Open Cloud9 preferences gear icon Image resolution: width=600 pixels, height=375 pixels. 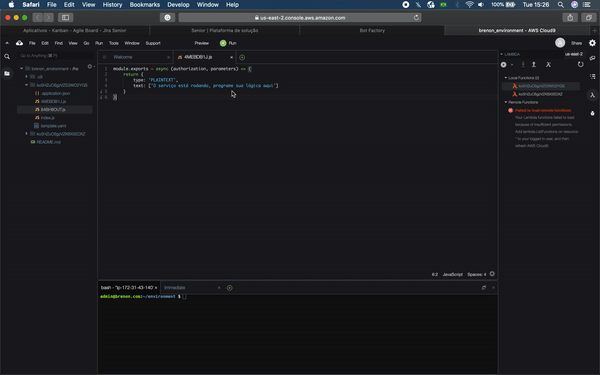[x=592, y=43]
